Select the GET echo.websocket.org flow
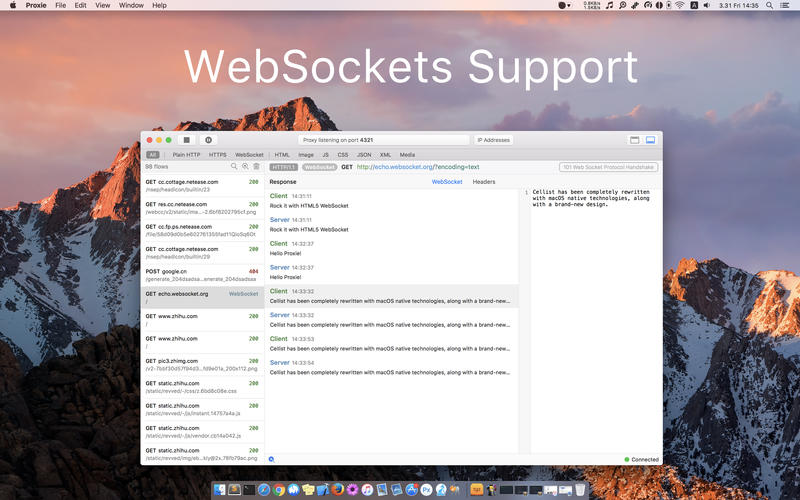 click(203, 297)
